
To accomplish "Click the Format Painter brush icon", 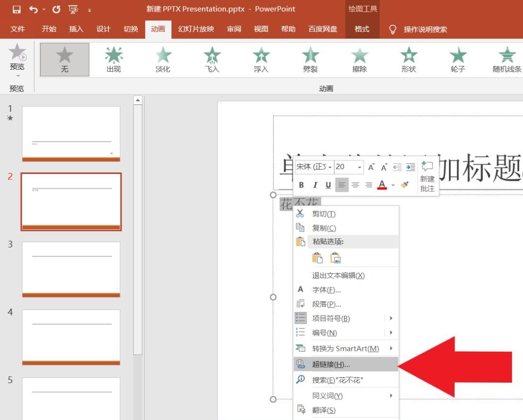I will click(405, 185).
